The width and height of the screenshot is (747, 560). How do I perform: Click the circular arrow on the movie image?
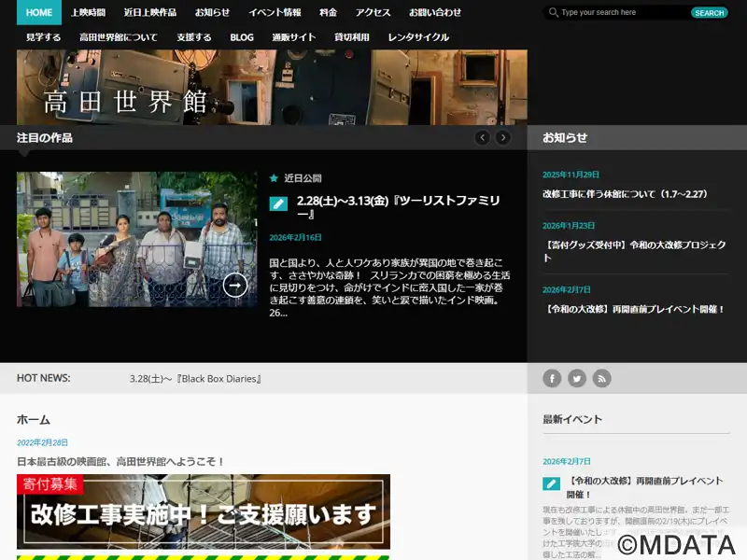[235, 285]
